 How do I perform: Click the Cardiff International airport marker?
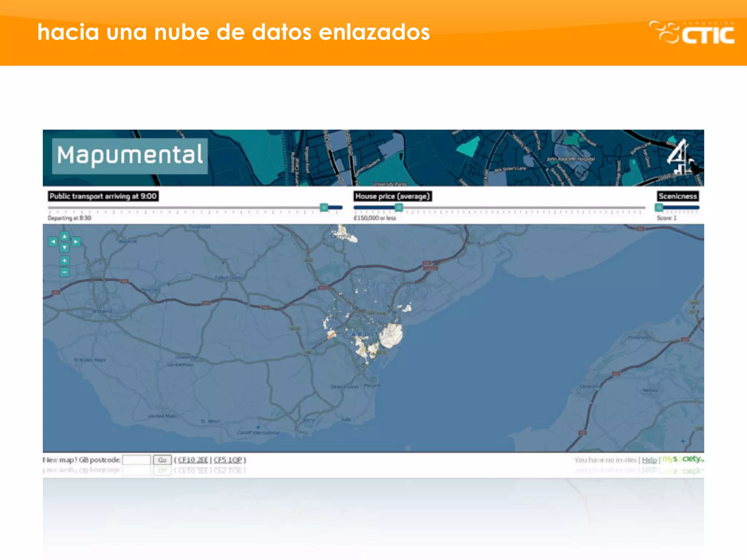(x=258, y=427)
